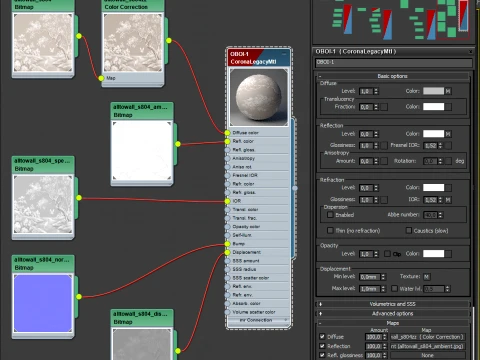Click the Reflection color swatch
The image size is (480, 360).
point(433,134)
